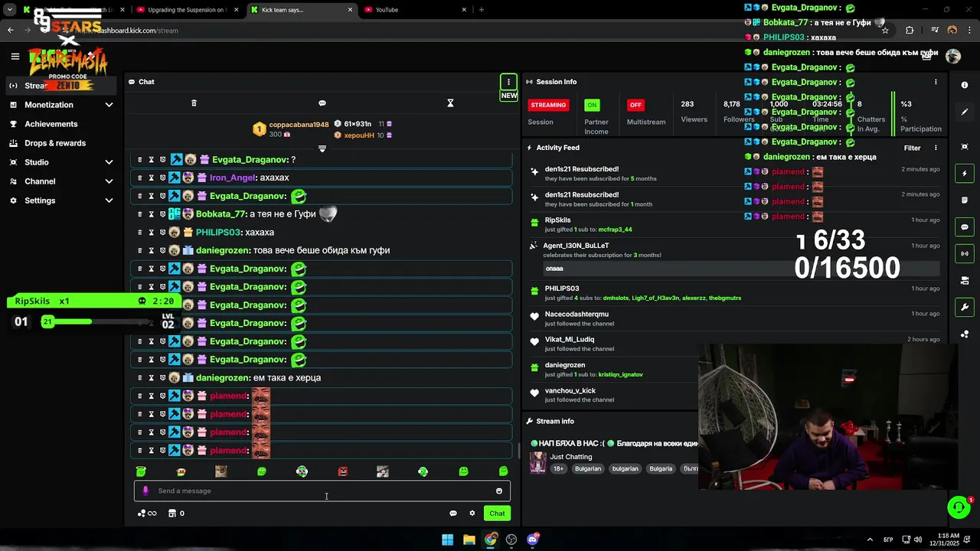Screen dimensions: 980x551
Task: Open the info icon in right sidebar
Action: [965, 85]
